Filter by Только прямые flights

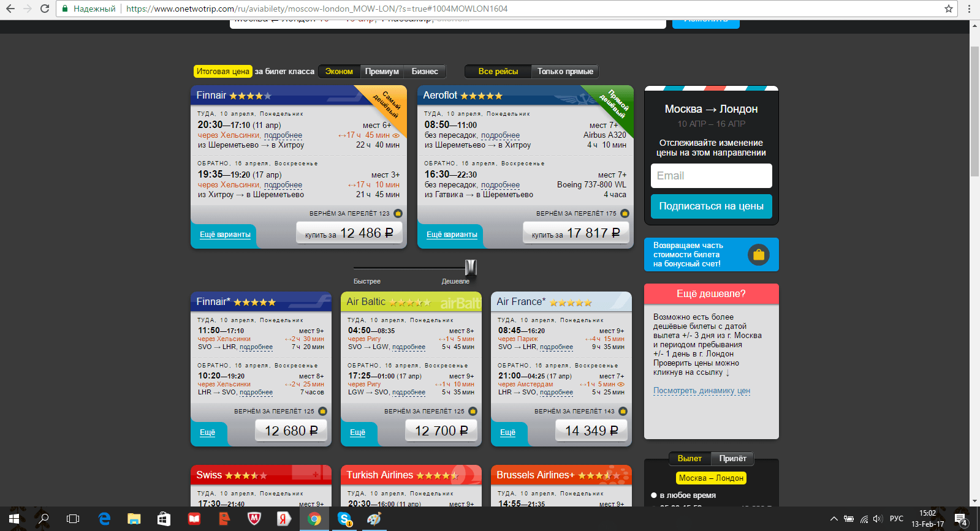pos(565,72)
